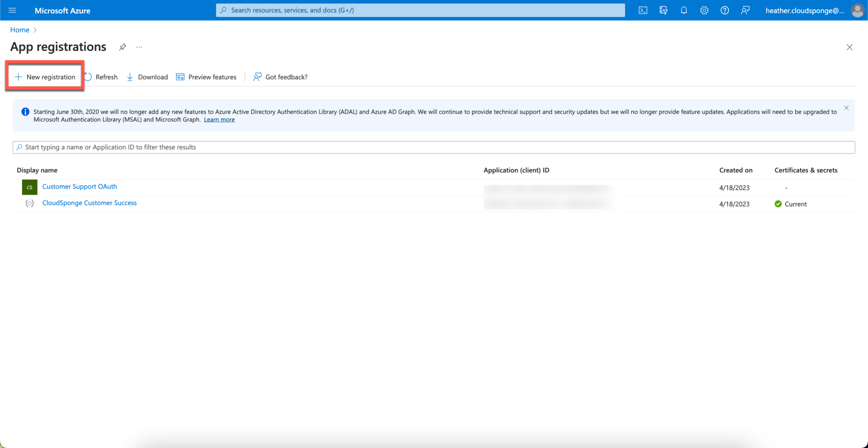Open the portal hamburger menu

click(x=12, y=10)
